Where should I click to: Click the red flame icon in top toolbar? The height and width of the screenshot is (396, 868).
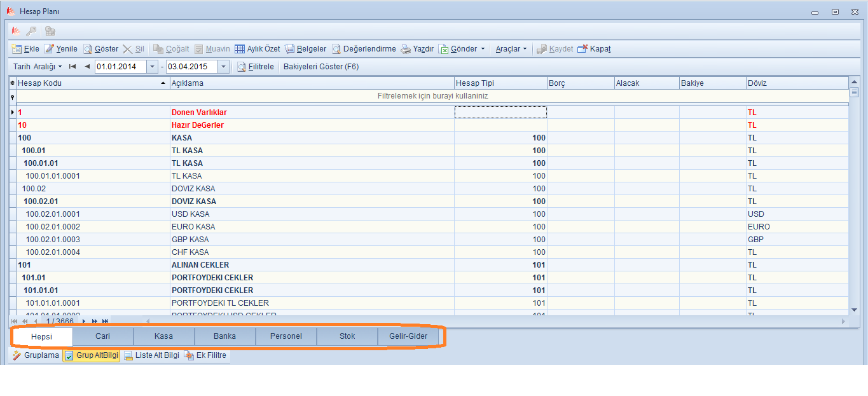(x=15, y=31)
